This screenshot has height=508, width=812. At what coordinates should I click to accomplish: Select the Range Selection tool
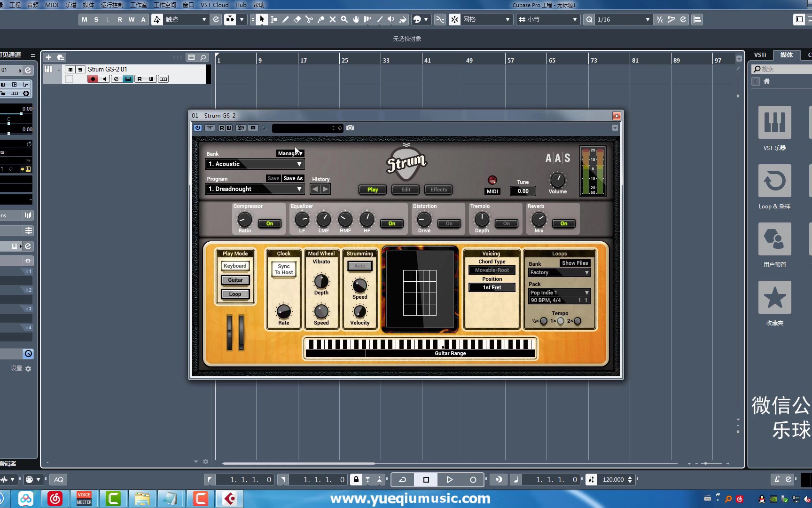tap(273, 19)
